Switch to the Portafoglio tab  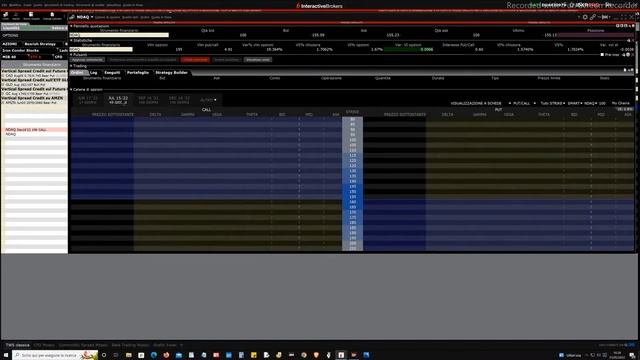[138, 73]
